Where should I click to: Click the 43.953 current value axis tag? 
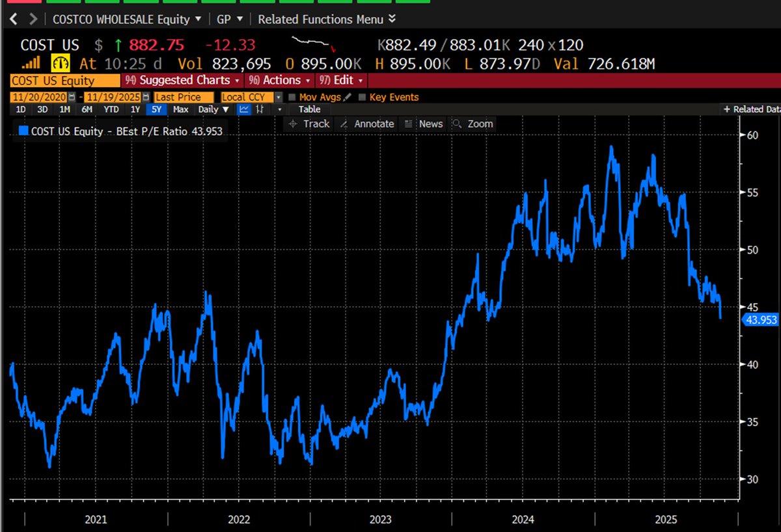(x=761, y=319)
